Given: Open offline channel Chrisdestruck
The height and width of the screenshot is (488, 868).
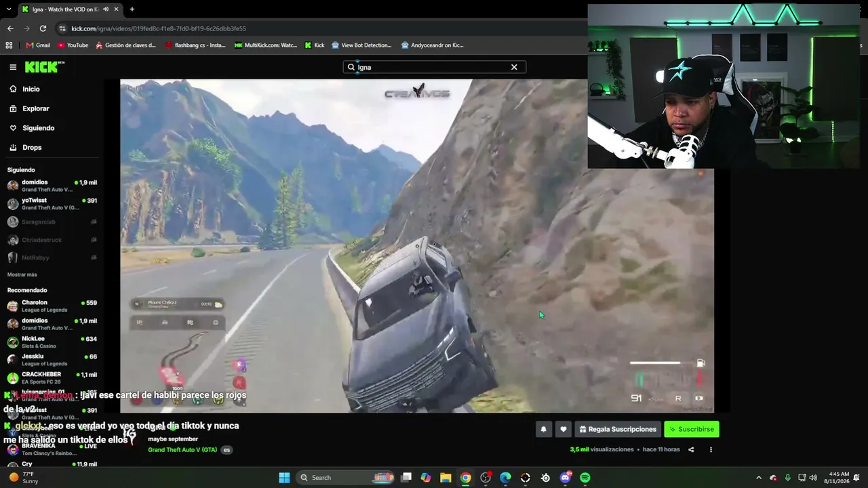Looking at the screenshot, I should [53, 240].
